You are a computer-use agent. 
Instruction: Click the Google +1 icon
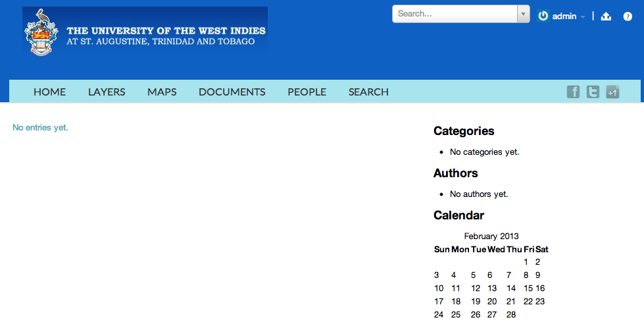(612, 92)
